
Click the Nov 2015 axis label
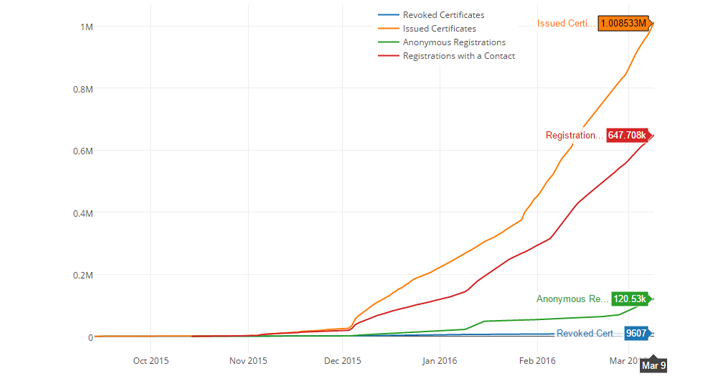248,361
